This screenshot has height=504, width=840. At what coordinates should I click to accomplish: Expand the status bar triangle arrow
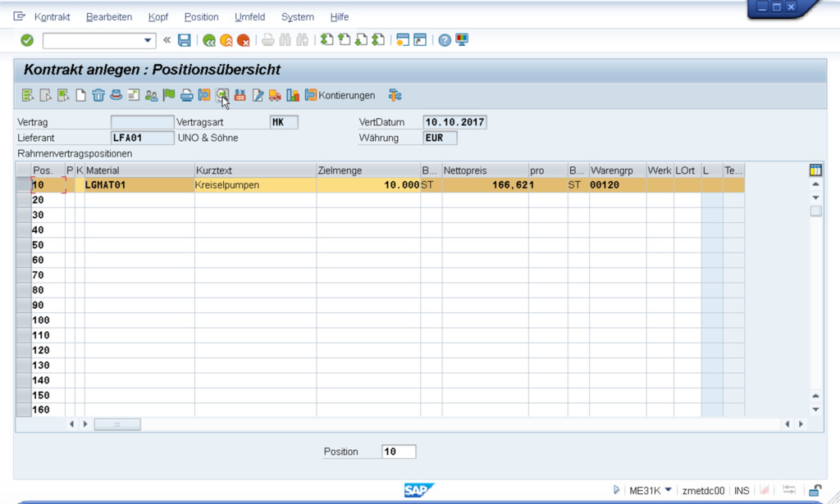(x=617, y=491)
